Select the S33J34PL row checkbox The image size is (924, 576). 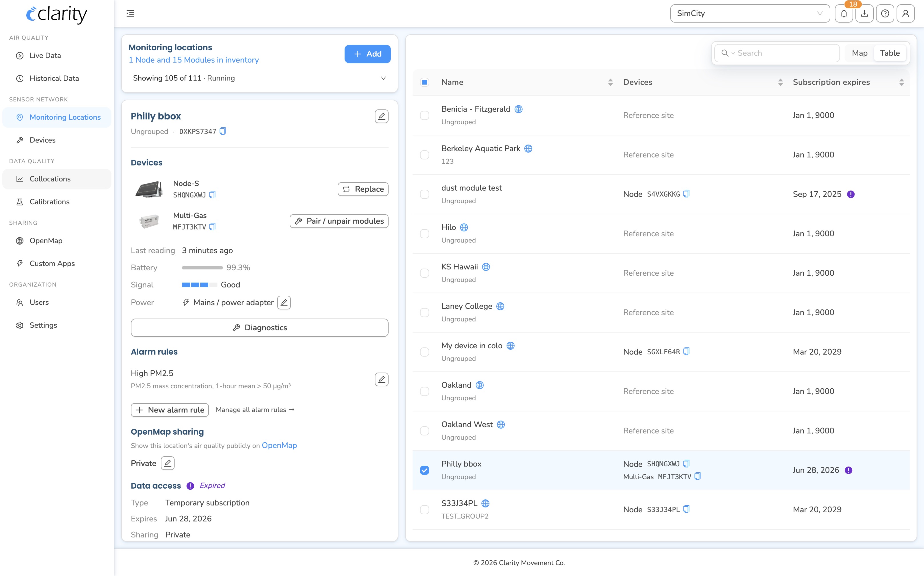425,510
